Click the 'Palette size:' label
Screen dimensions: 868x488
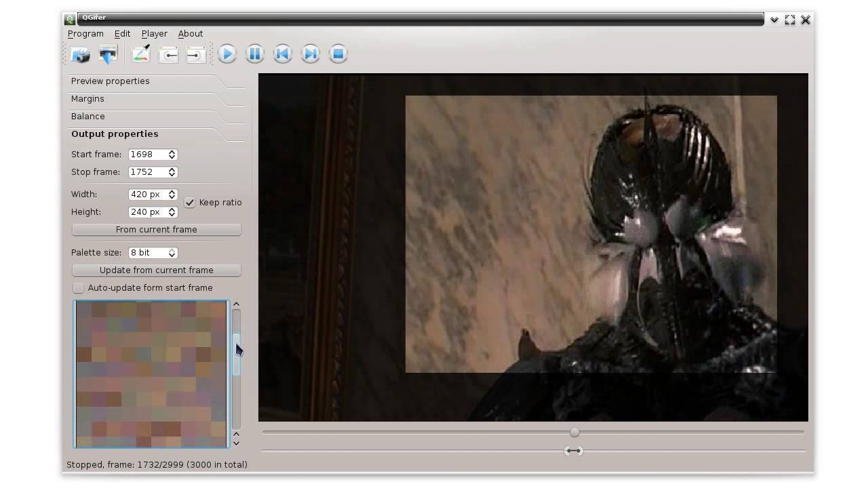click(96, 253)
